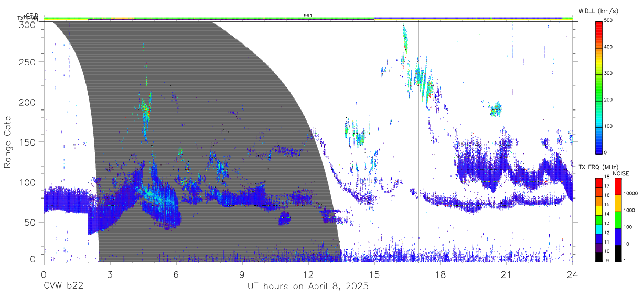Pick the green swatch in NOISE legend
The height and width of the screenshot is (297, 644).
point(618,219)
